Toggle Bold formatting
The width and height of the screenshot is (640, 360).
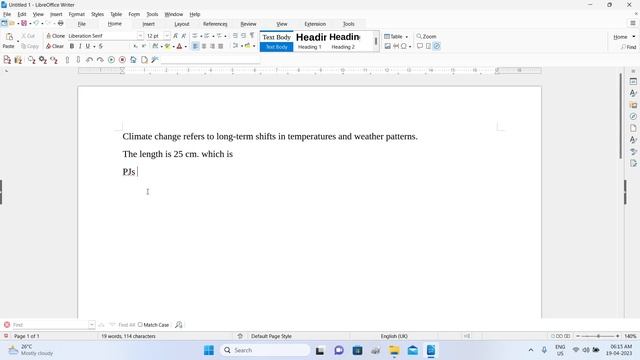coord(72,47)
